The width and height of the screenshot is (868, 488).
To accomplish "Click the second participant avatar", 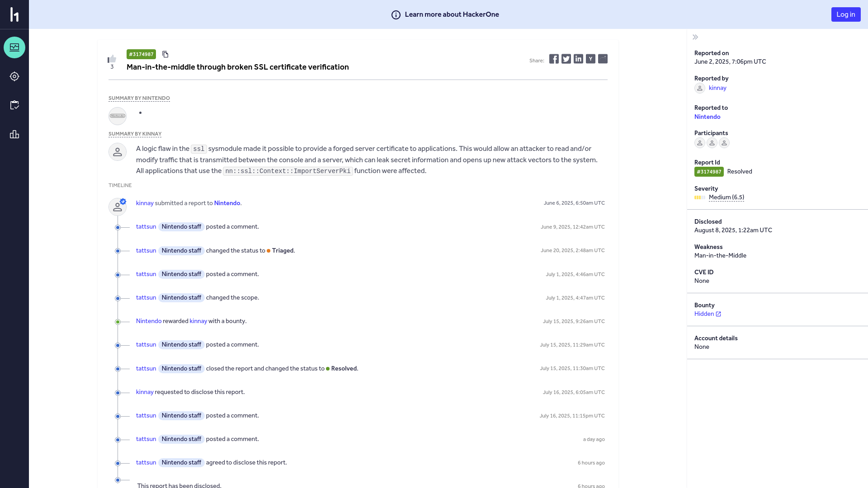I will tap(712, 143).
